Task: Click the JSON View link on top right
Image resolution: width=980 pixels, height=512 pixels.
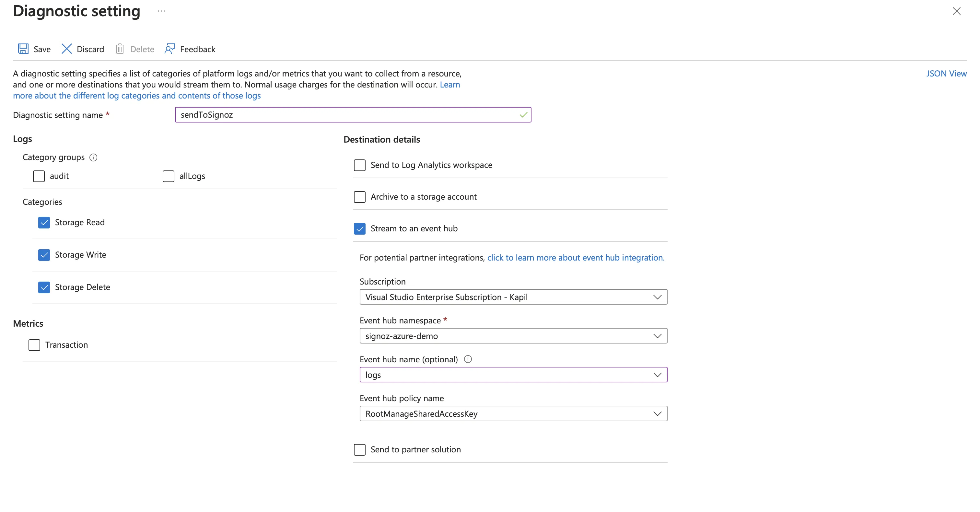Action: pos(947,73)
